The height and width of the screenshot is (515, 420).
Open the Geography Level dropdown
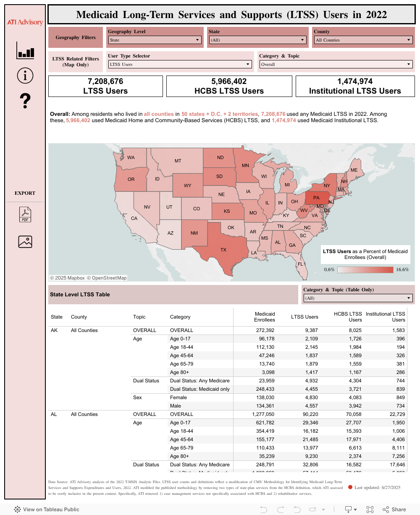(x=155, y=40)
